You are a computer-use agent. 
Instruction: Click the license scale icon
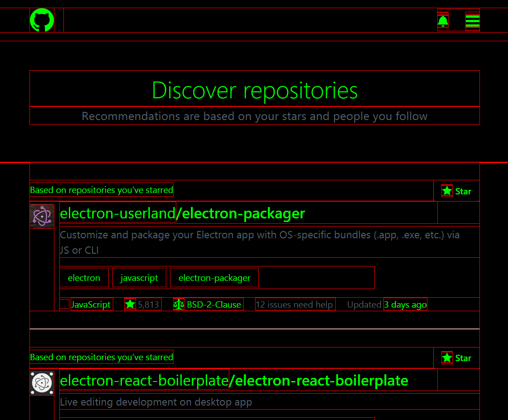[179, 304]
